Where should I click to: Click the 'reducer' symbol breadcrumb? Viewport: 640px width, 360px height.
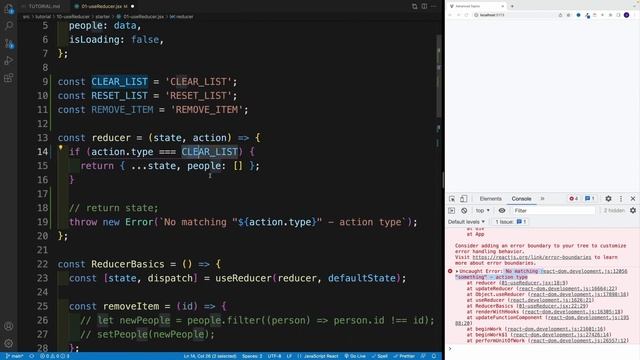point(181,17)
